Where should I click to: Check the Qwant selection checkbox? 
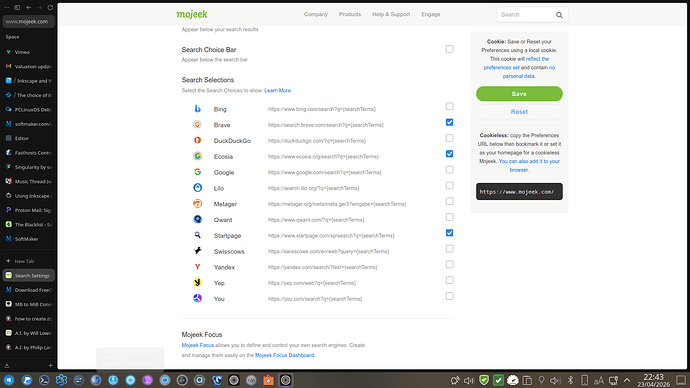click(x=449, y=217)
